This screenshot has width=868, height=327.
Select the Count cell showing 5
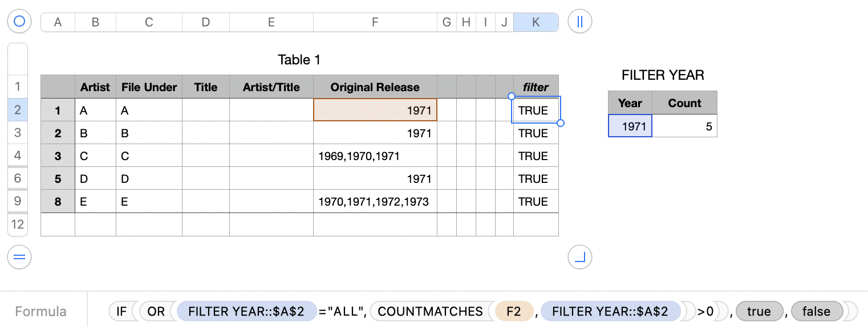684,126
